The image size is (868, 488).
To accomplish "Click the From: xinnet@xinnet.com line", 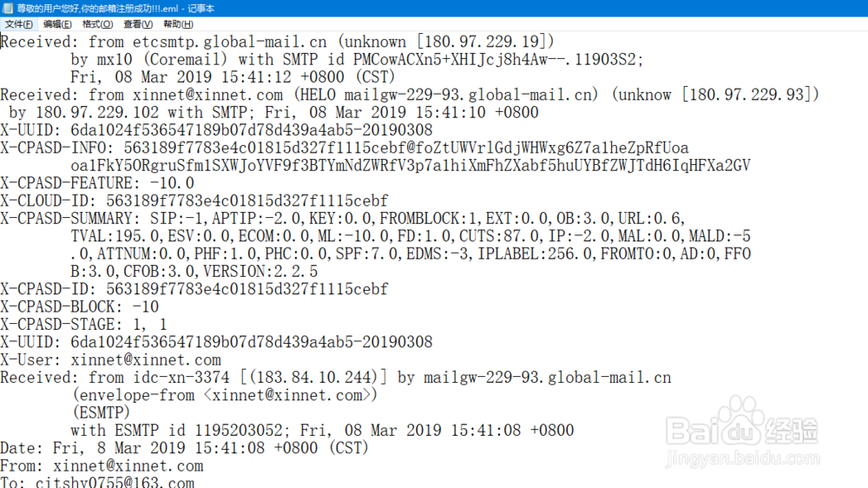I will tap(102, 465).
